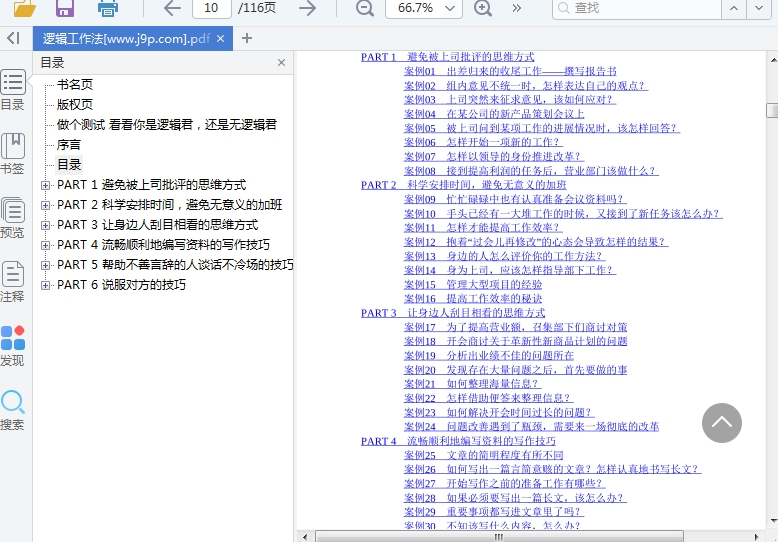Select the 逻辑工作法 PDF document tab
This screenshot has height=542, width=778.
pos(127,38)
